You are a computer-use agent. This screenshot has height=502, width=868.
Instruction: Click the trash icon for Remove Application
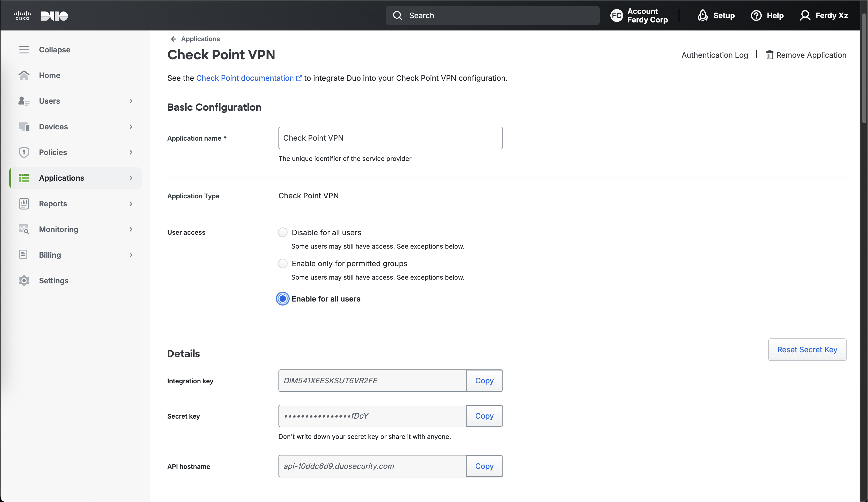(769, 55)
